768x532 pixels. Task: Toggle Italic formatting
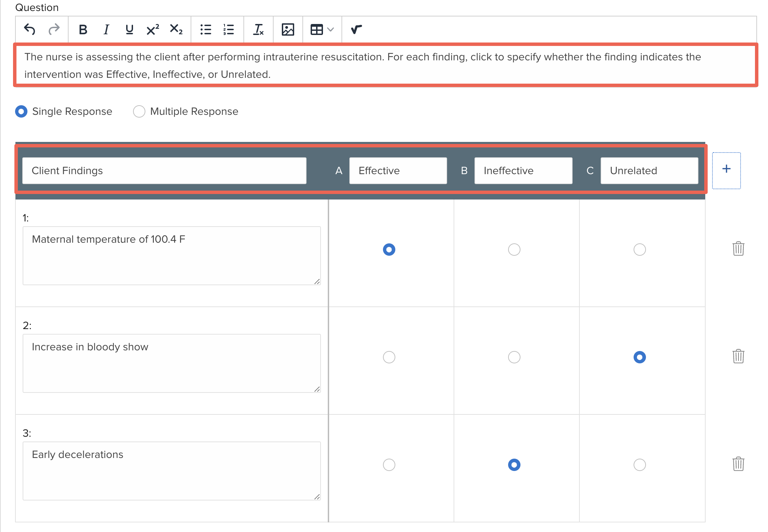[x=106, y=29]
